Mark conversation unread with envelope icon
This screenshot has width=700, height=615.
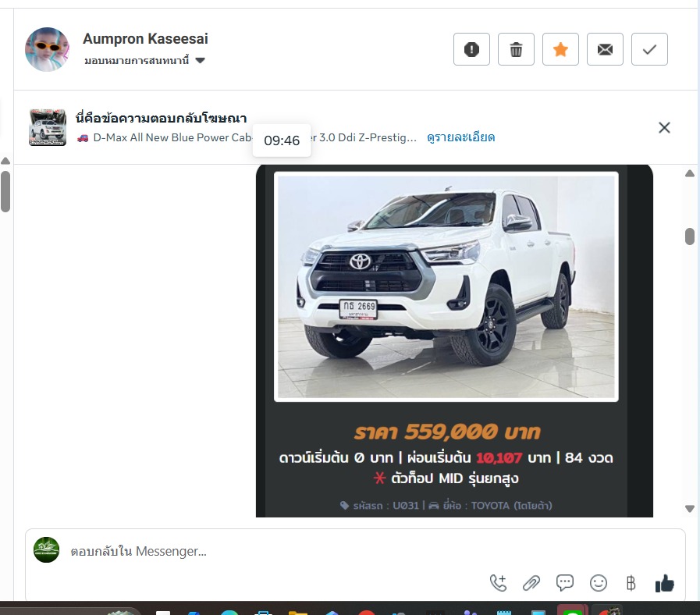point(605,49)
